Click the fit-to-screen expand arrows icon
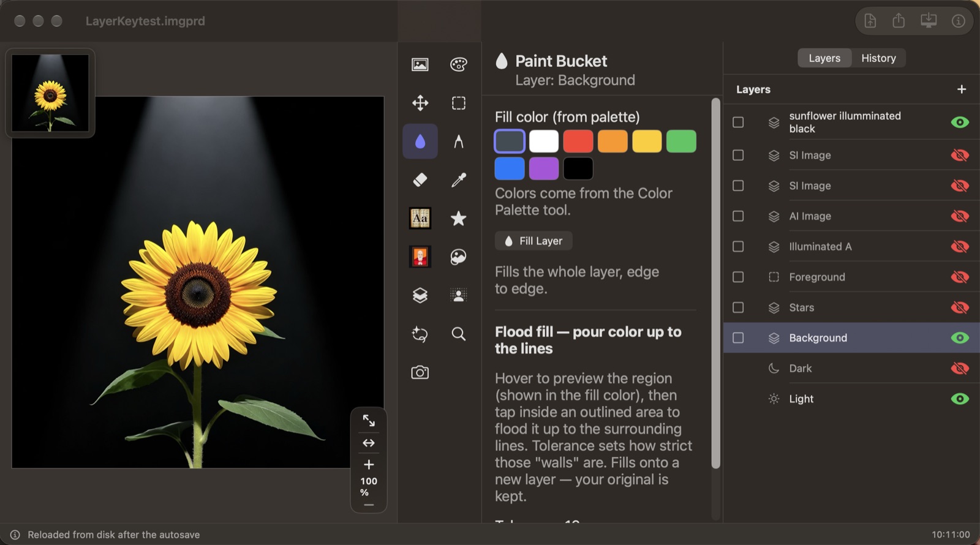Screen dimensions: 980x545 pyautogui.click(x=369, y=421)
